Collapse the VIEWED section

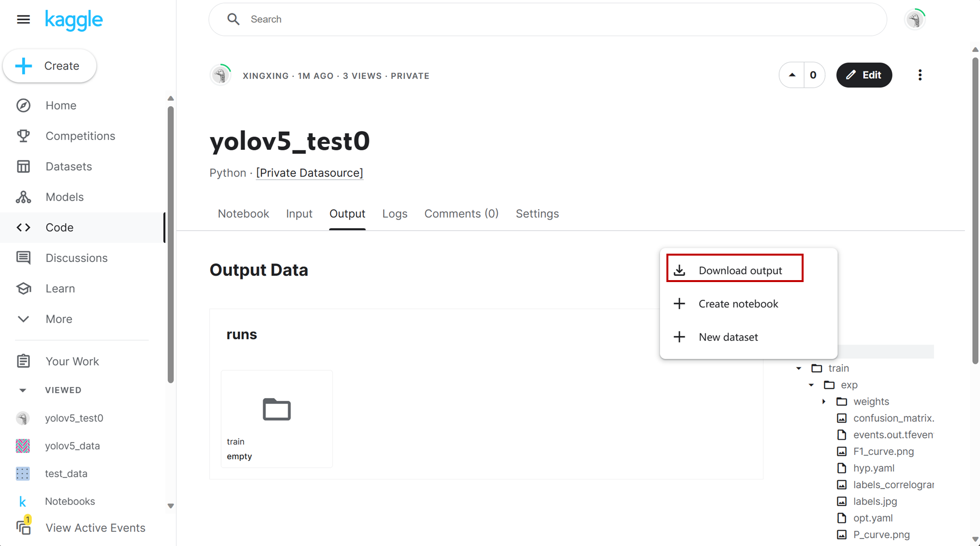23,390
